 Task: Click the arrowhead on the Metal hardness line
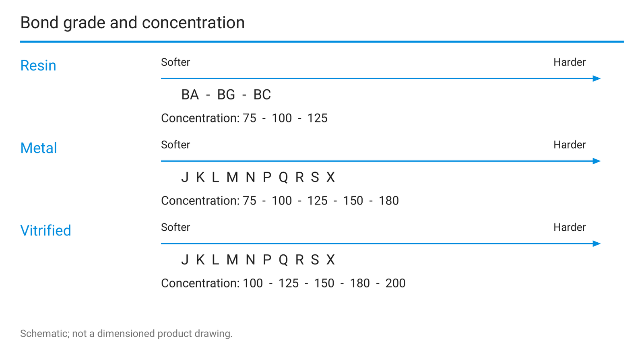[x=597, y=161]
